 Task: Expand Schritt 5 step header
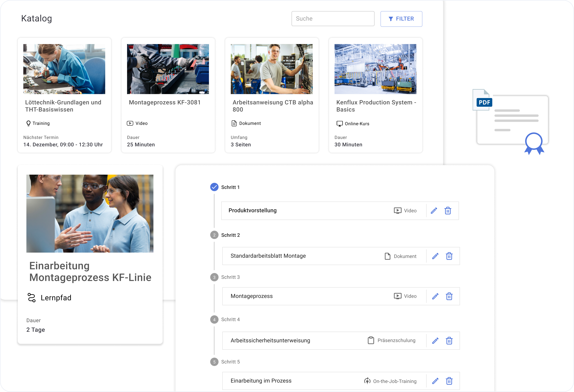coord(230,362)
